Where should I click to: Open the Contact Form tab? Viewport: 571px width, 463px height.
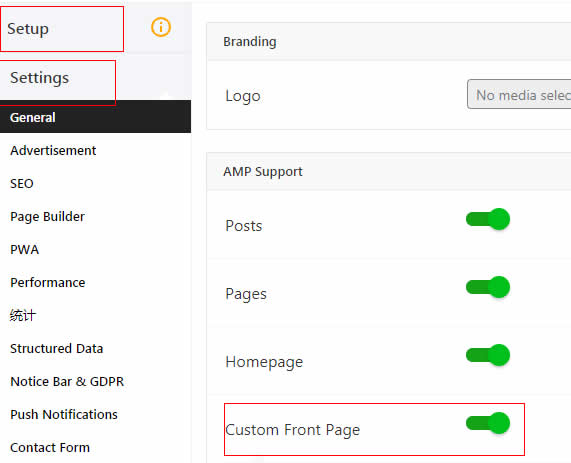[x=50, y=447]
